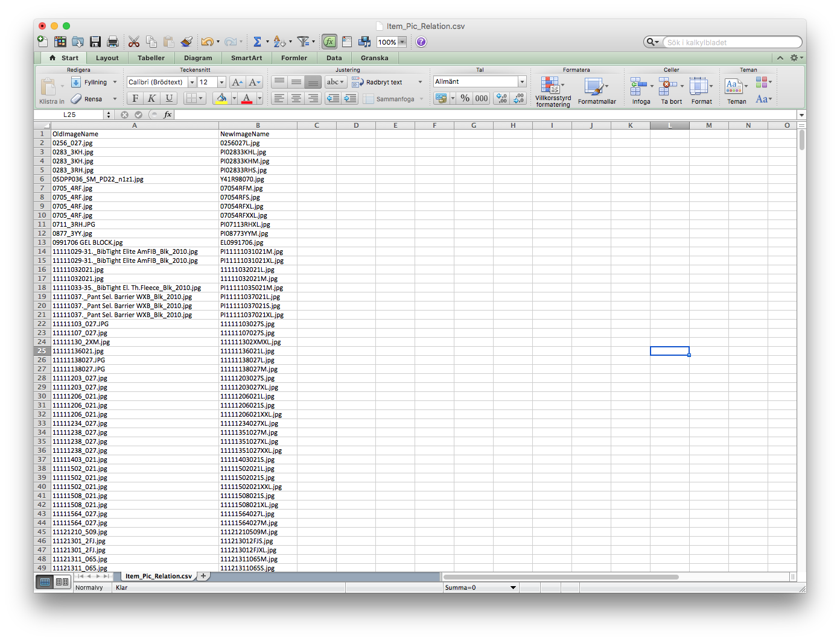Increase indent in Justering group
The width and height of the screenshot is (840, 641).
[x=351, y=98]
